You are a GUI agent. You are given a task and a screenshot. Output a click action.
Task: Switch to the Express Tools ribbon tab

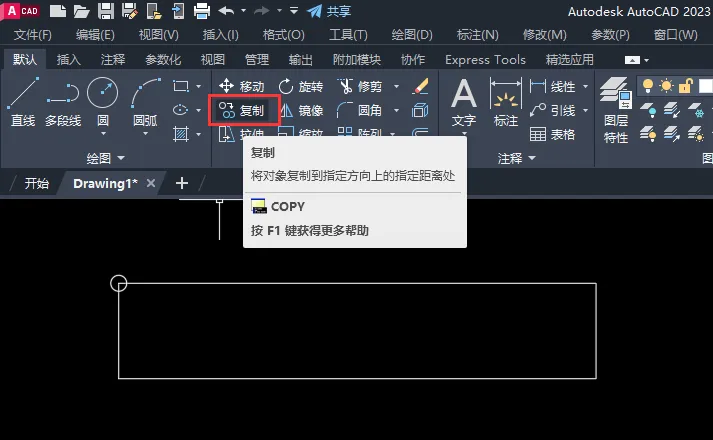(485, 60)
